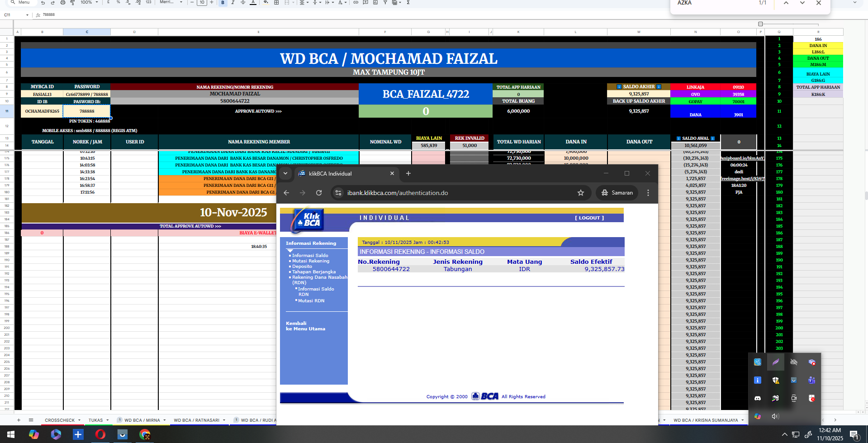
Task: Undo the last spreadsheet action
Action: (43, 3)
